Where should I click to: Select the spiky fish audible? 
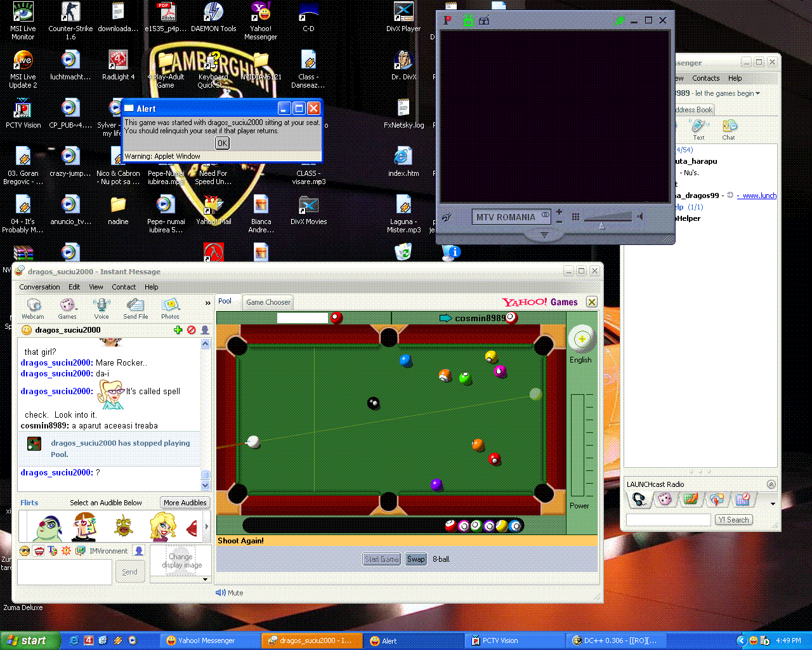click(x=124, y=527)
